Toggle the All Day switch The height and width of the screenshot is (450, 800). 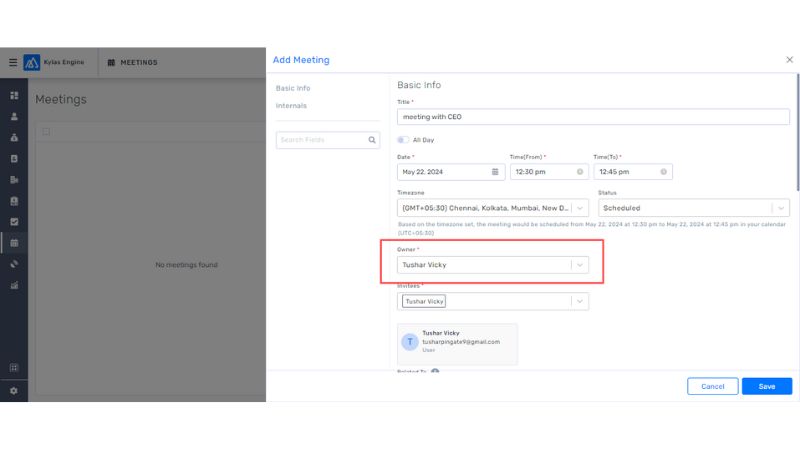[x=404, y=140]
